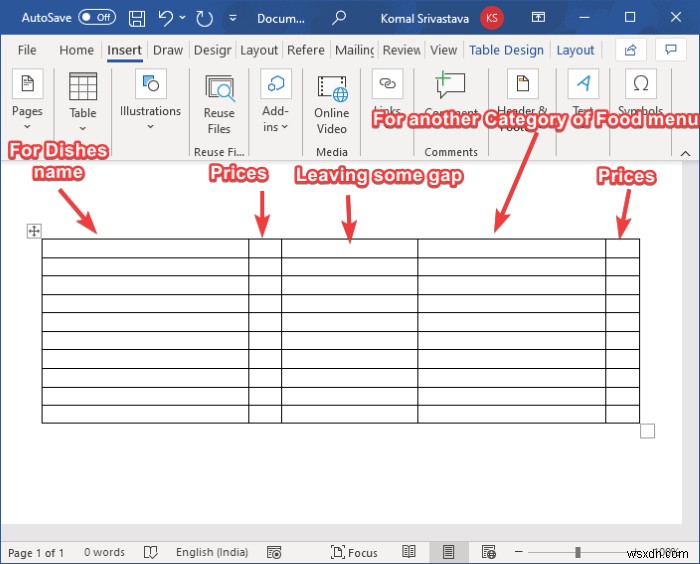The width and height of the screenshot is (700, 564).
Task: Click the new Comment icon
Action: [x=450, y=84]
